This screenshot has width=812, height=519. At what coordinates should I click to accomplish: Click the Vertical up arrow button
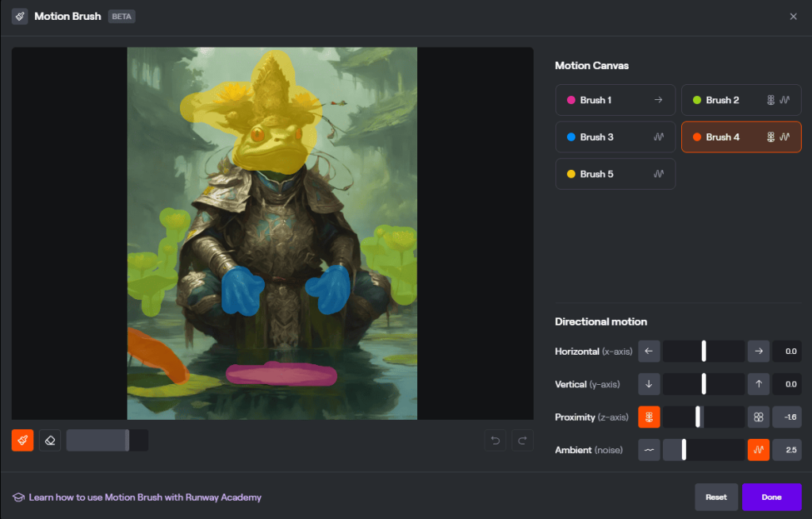pyautogui.click(x=759, y=384)
